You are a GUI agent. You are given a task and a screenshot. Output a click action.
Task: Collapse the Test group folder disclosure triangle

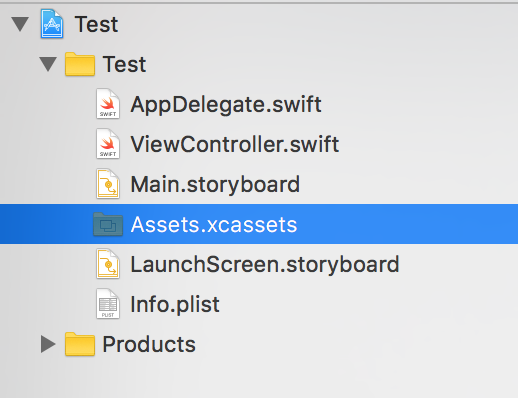(48, 64)
